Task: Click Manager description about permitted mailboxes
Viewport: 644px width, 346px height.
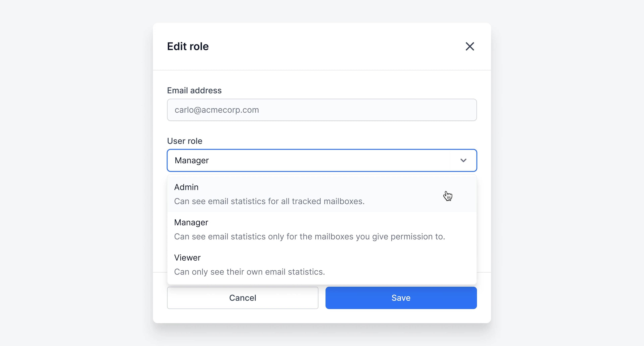Action: (309, 237)
